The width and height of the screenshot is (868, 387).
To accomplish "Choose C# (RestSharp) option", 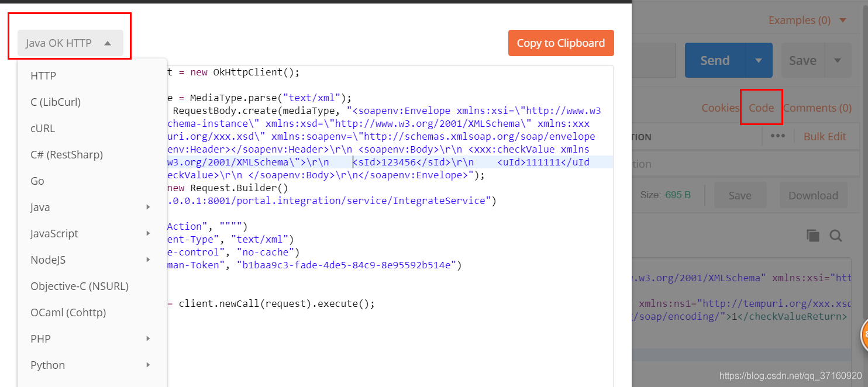I will click(67, 154).
